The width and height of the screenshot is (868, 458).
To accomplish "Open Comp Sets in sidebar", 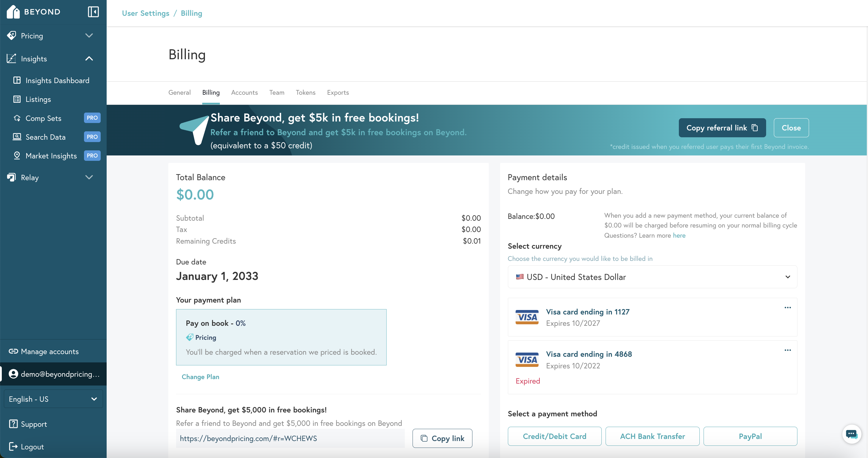I will [43, 118].
